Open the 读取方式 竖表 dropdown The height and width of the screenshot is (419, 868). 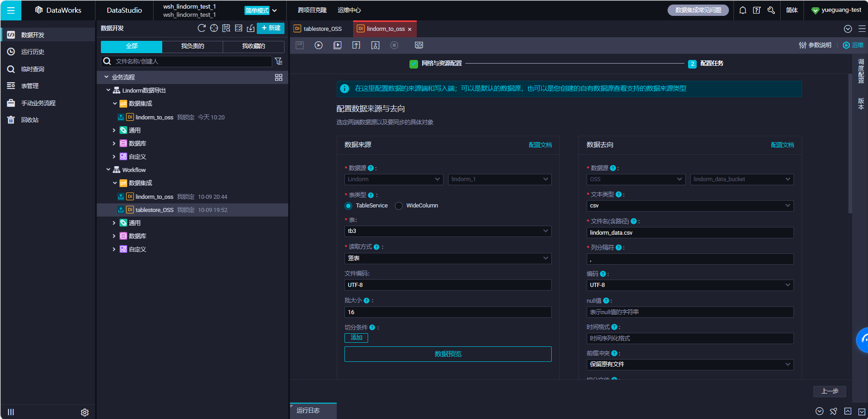click(x=448, y=258)
